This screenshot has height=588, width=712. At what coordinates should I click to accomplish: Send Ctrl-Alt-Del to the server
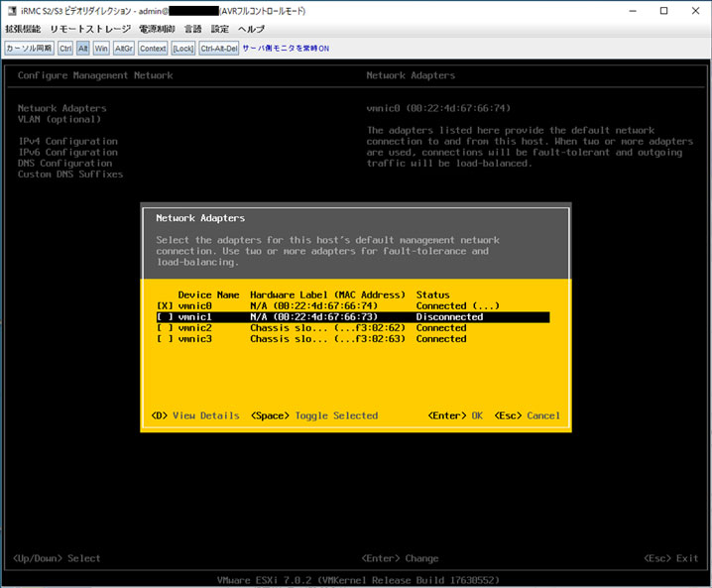[219, 49]
